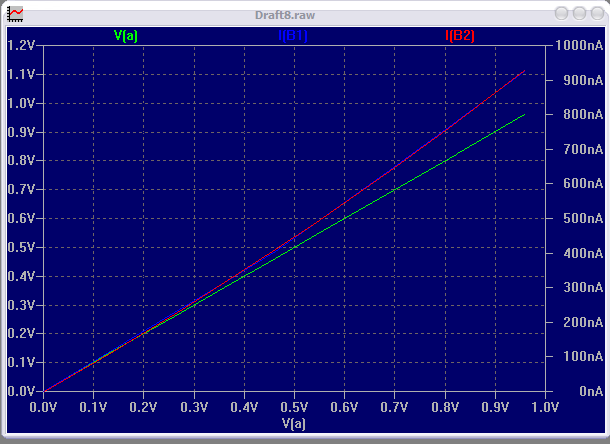Click the end of the green V(a) trace
This screenshot has width=610, height=444.
click(525, 115)
